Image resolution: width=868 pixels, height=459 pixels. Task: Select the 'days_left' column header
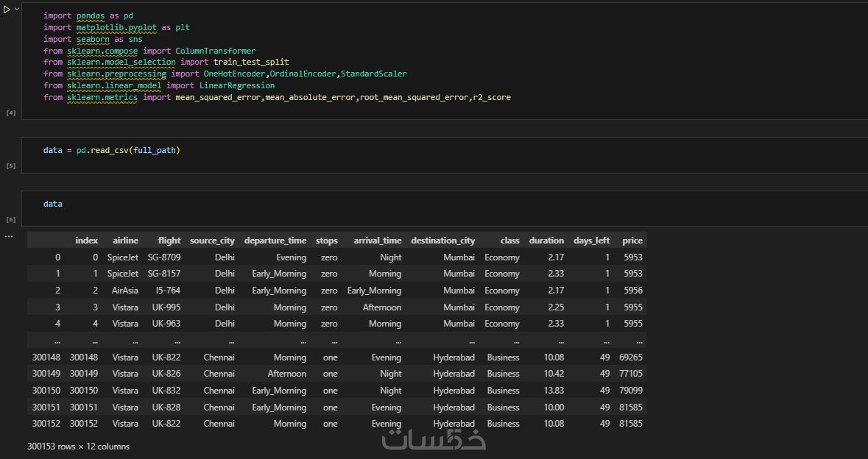tap(592, 241)
